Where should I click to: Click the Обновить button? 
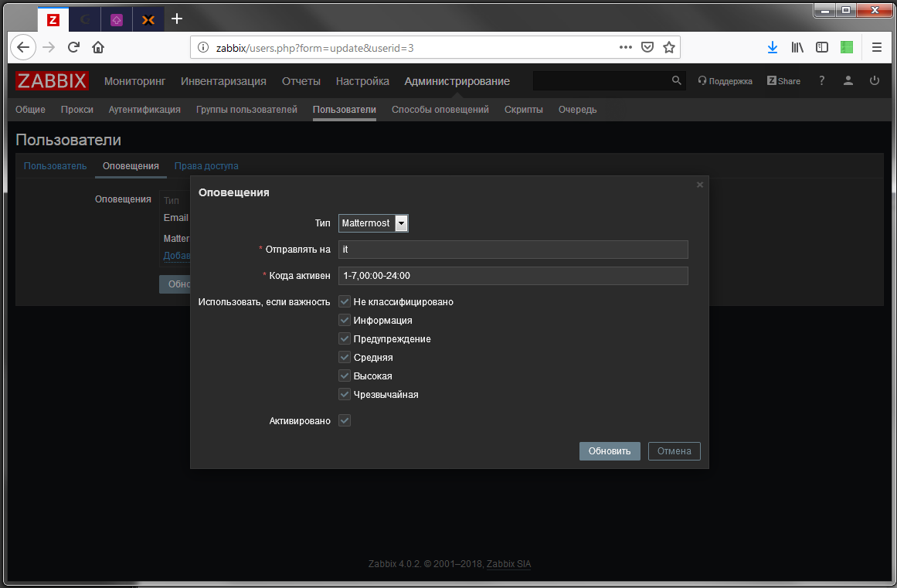point(609,451)
